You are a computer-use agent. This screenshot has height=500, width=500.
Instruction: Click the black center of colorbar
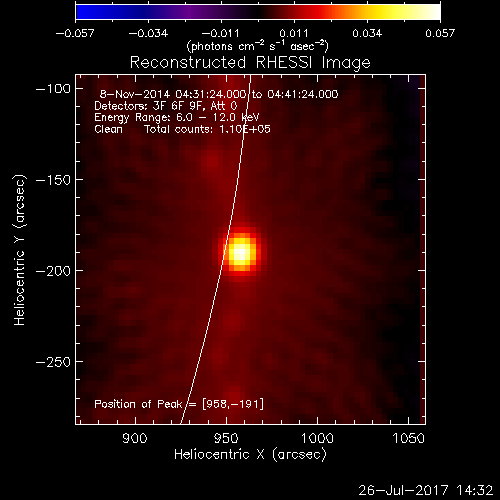pyautogui.click(x=258, y=12)
